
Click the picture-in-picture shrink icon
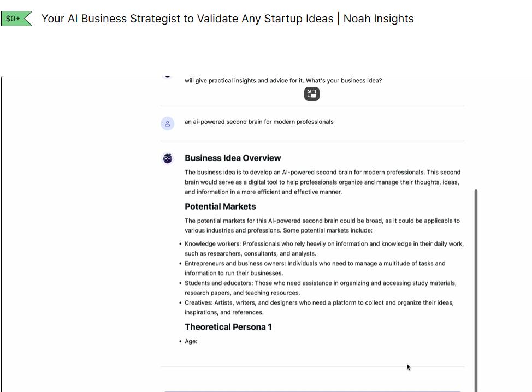point(311,94)
